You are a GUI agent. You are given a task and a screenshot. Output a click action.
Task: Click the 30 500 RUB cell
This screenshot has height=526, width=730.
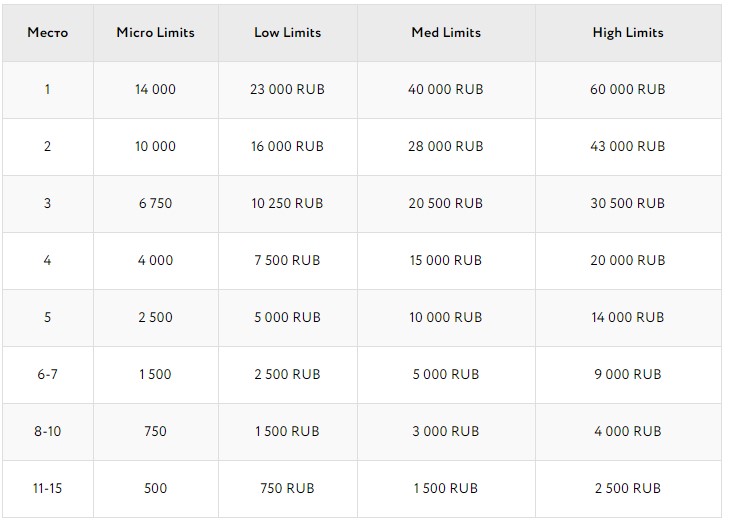coord(627,203)
